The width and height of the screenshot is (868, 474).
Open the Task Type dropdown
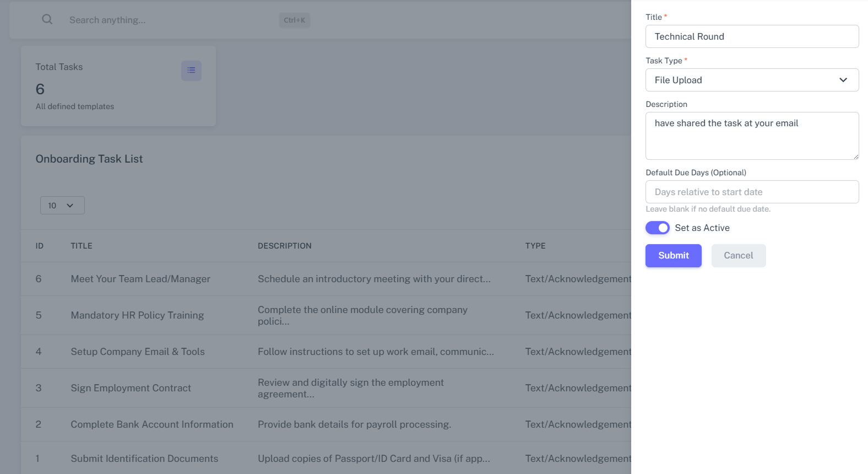[x=752, y=80]
